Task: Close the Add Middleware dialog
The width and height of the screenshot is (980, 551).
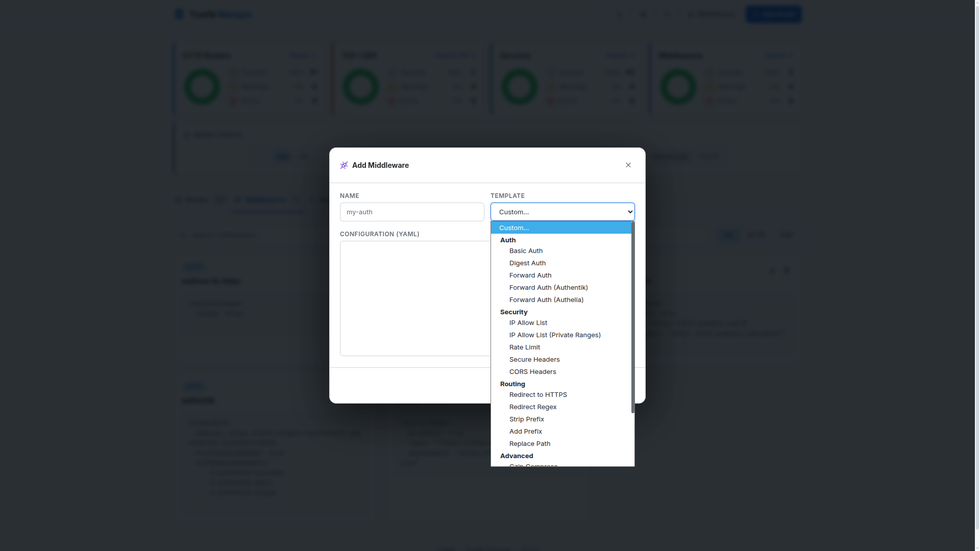Action: coord(628,165)
